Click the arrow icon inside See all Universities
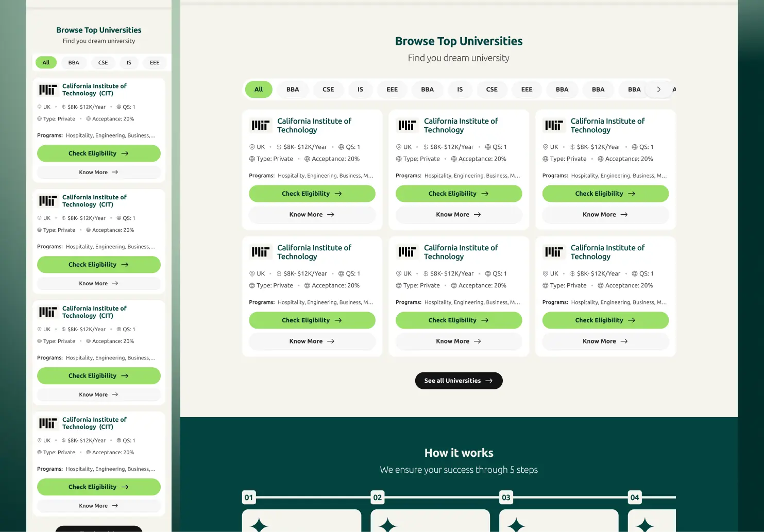764x532 pixels. (489, 381)
